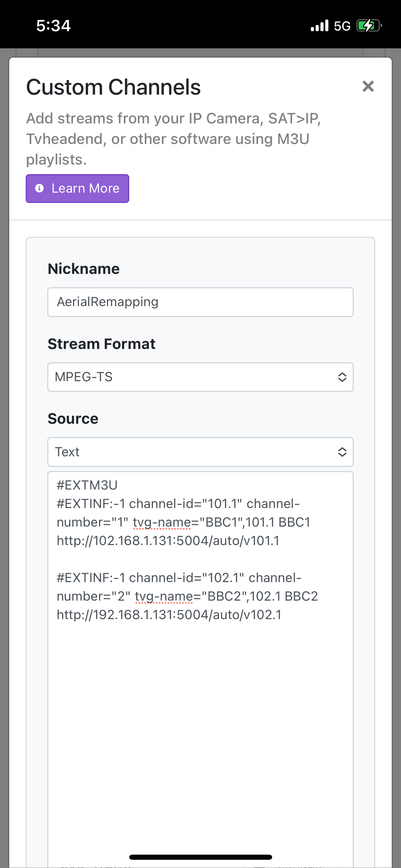
Task: Click the Stream Format up-down chevron arrows
Action: point(342,377)
